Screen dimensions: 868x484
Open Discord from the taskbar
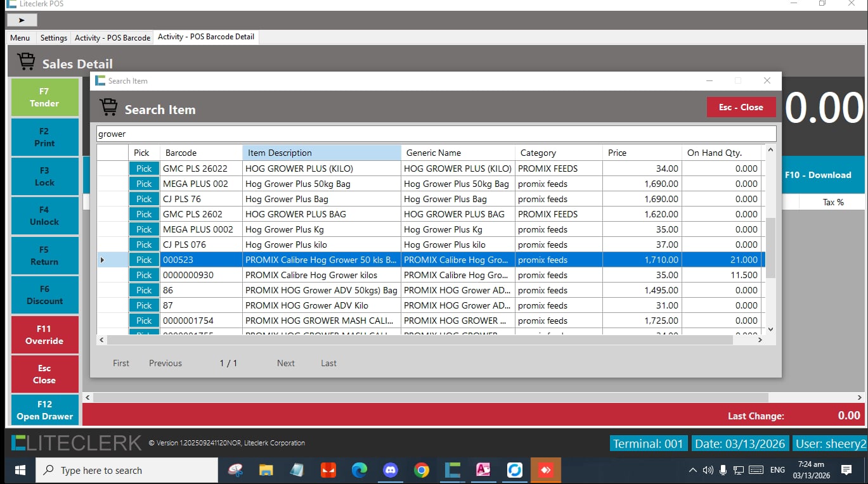click(x=390, y=470)
